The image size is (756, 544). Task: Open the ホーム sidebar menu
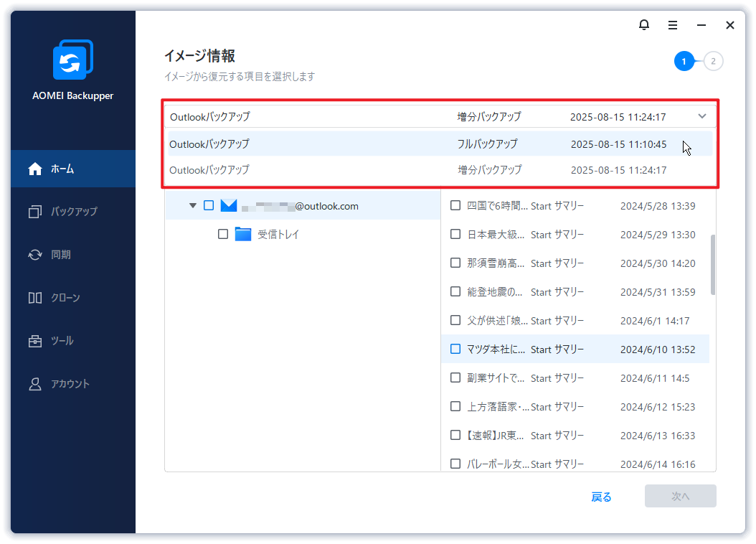click(73, 169)
